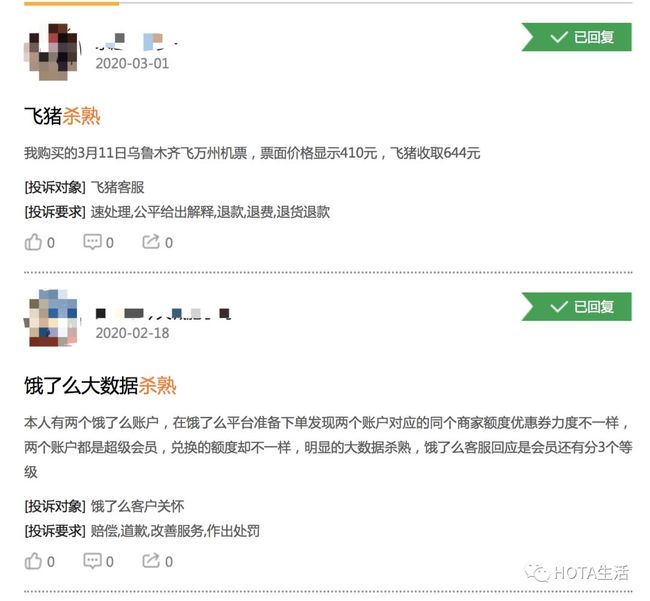Viewport: 650px width, 601px height.
Task: Open comments on the 饿了么大数据杀熟 complaint
Action: pos(98,561)
